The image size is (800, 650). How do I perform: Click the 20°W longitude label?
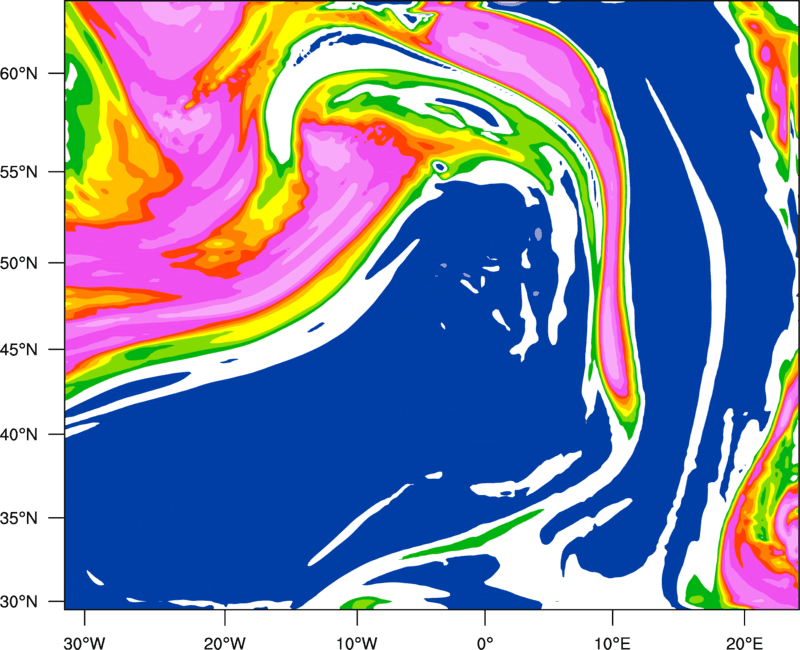point(225,643)
